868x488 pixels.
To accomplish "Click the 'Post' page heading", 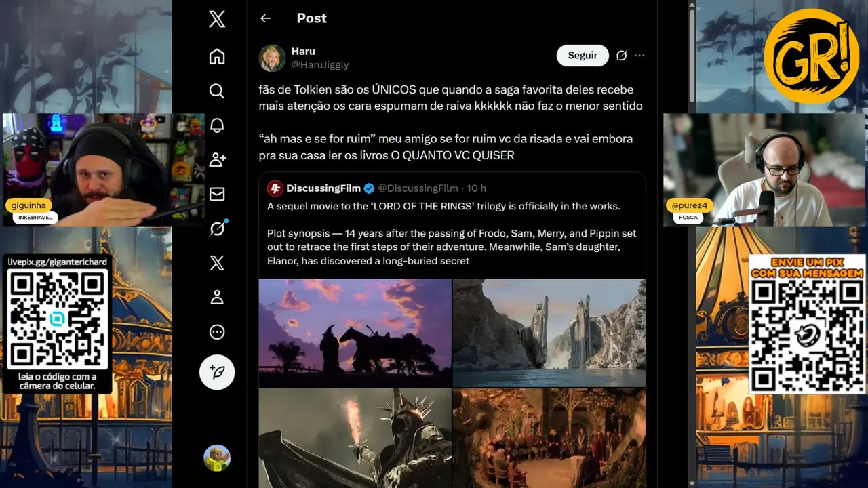I will pyautogui.click(x=311, y=18).
